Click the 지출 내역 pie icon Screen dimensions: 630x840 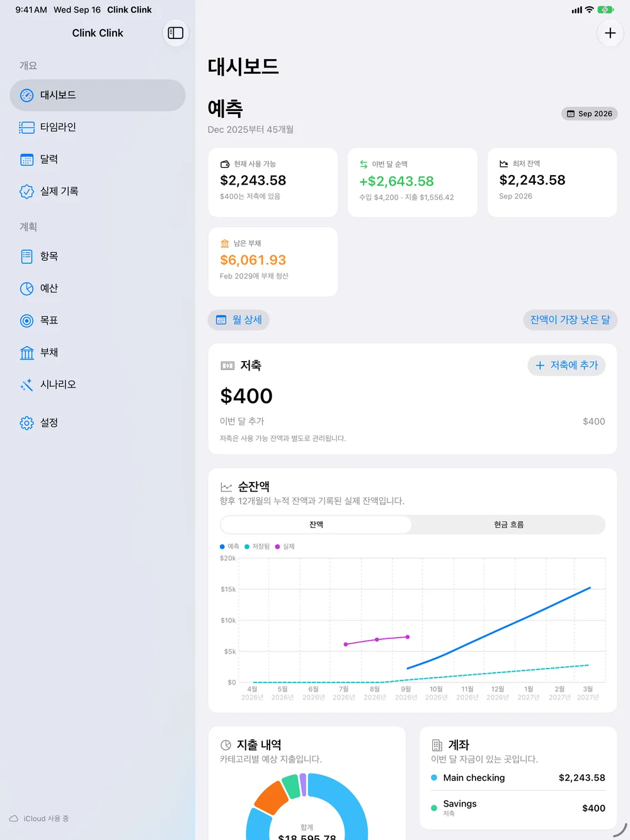[x=226, y=745]
